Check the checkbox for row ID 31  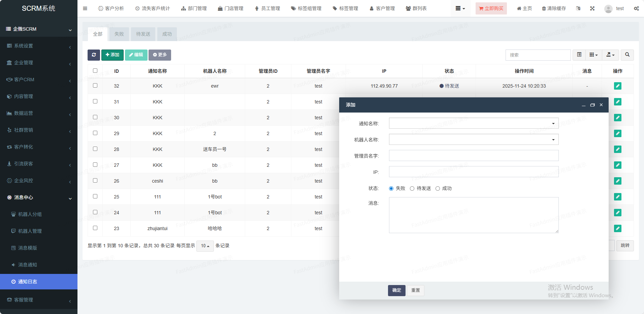point(95,101)
